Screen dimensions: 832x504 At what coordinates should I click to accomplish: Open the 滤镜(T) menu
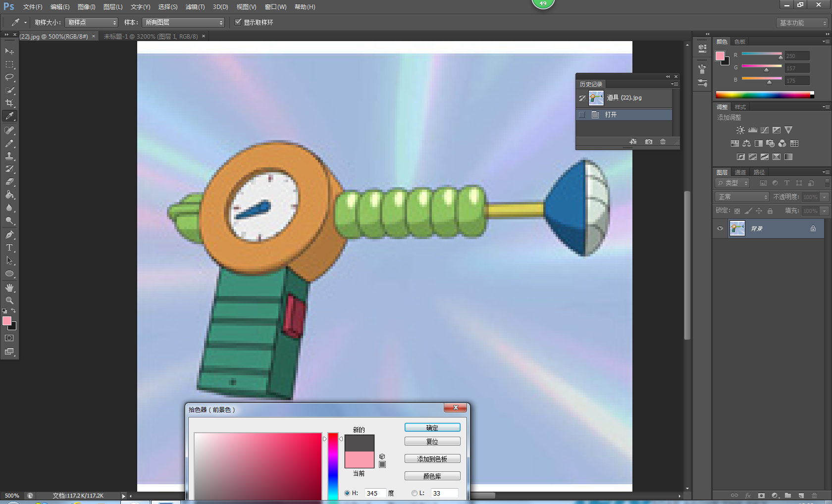click(195, 7)
